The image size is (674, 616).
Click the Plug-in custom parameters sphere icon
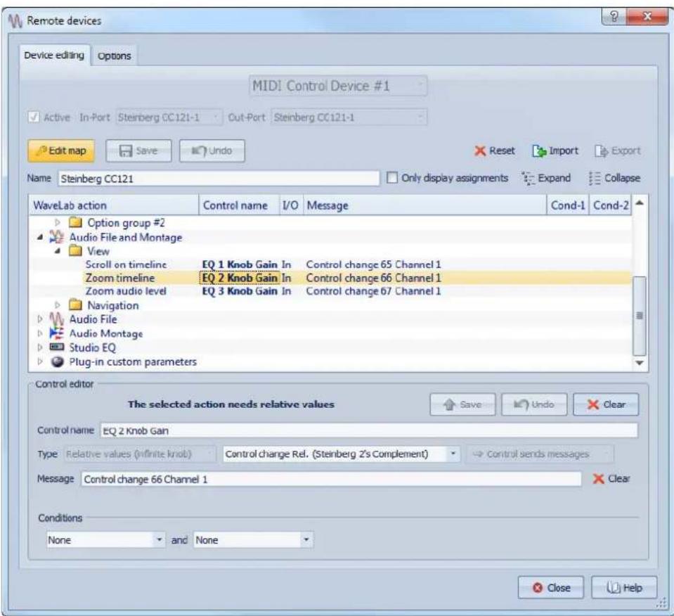pyautogui.click(x=57, y=361)
